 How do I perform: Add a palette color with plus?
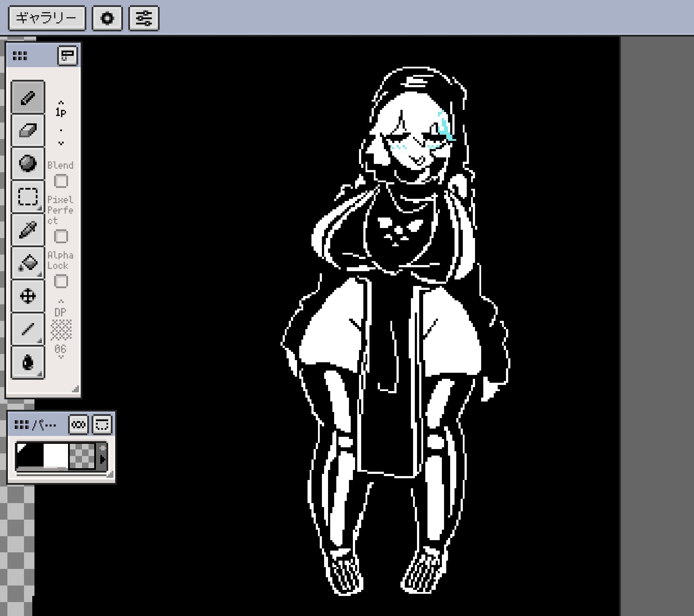point(103,448)
